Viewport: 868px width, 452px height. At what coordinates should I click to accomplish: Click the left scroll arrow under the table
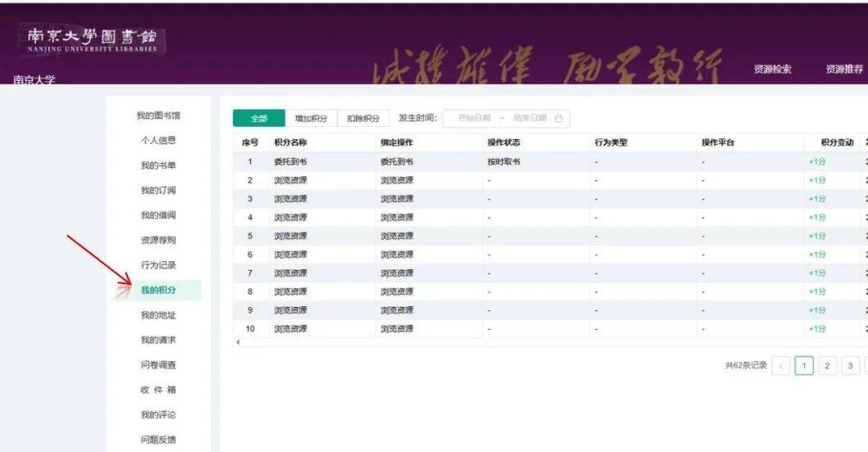point(238,341)
